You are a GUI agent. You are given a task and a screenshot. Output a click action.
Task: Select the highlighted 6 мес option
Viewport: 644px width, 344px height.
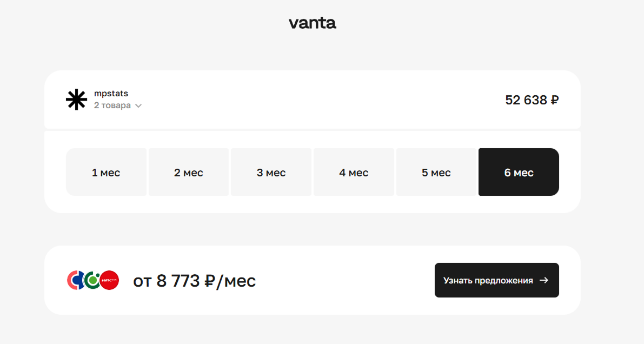[519, 172]
